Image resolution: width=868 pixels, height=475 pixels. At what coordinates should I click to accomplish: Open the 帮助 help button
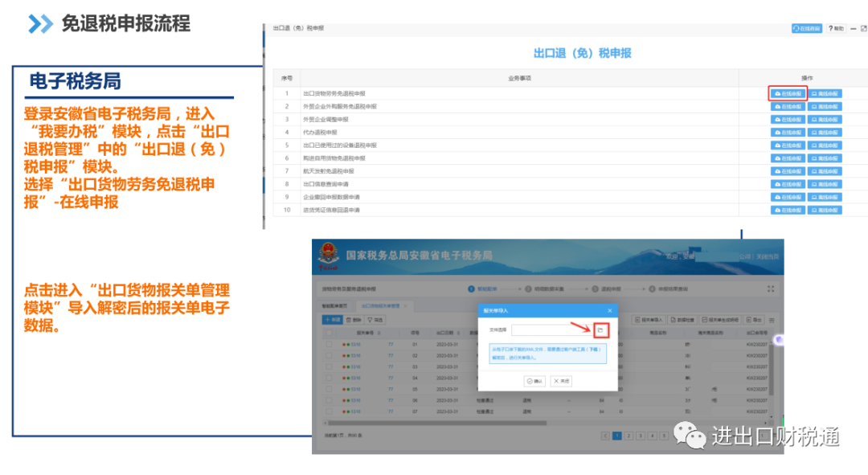(836, 28)
